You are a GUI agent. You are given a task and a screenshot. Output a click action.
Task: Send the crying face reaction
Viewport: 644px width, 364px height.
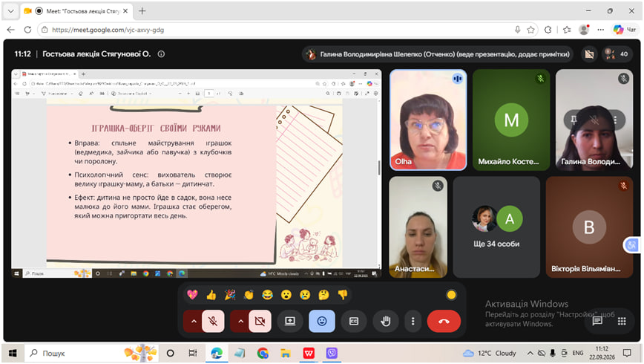[x=305, y=295]
